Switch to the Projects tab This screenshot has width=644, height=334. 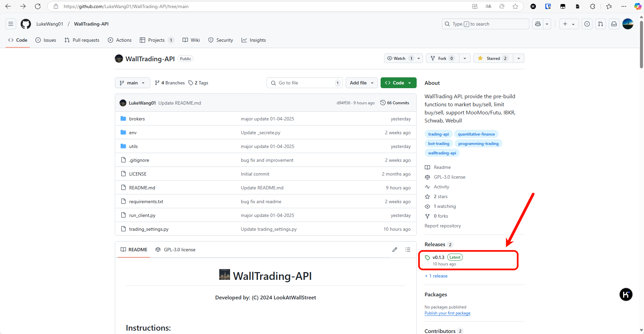pos(157,40)
